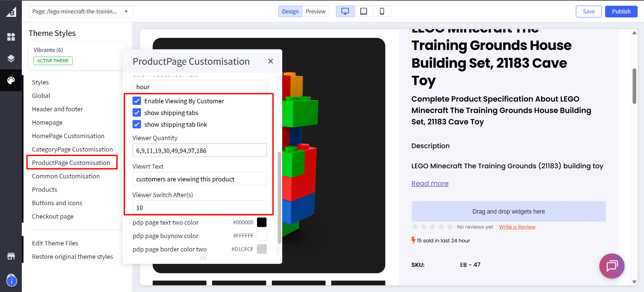Click the customisation panel scrollbar
This screenshot has height=292, width=644.
(x=279, y=198)
